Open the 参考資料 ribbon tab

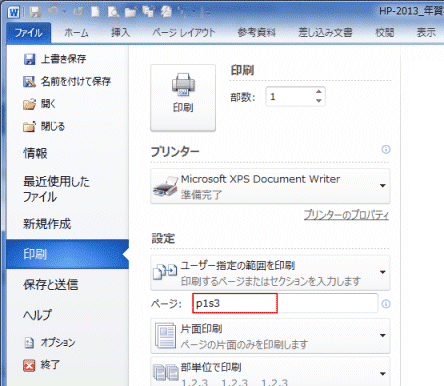coord(257,33)
